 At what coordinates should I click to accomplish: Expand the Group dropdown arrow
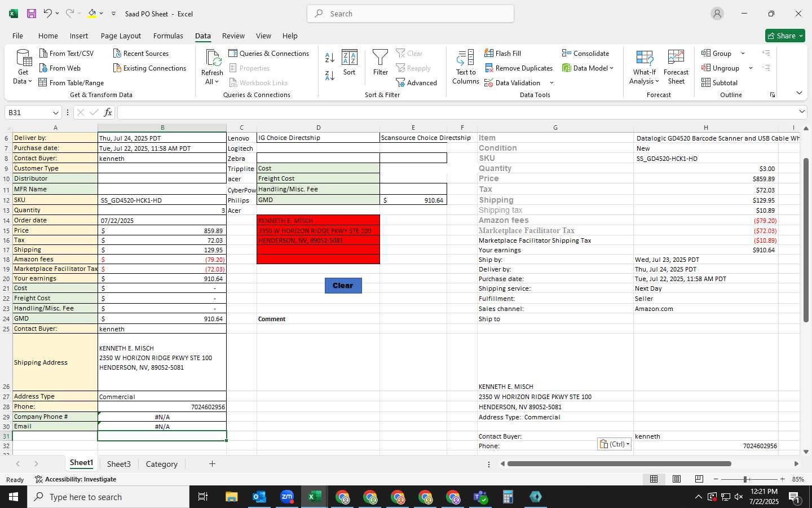[x=743, y=54]
